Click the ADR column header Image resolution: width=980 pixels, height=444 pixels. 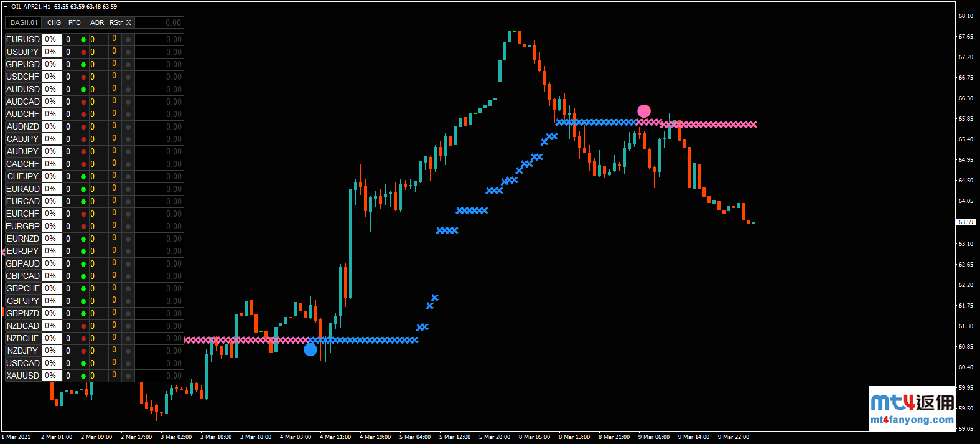click(x=97, y=22)
